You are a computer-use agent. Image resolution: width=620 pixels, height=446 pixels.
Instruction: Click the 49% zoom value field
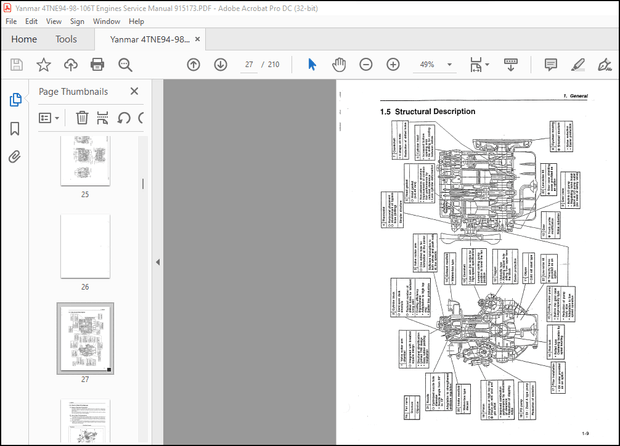coord(427,64)
